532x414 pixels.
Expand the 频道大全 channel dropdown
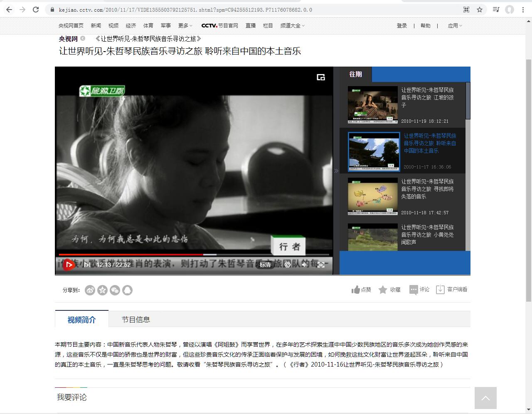[292, 26]
